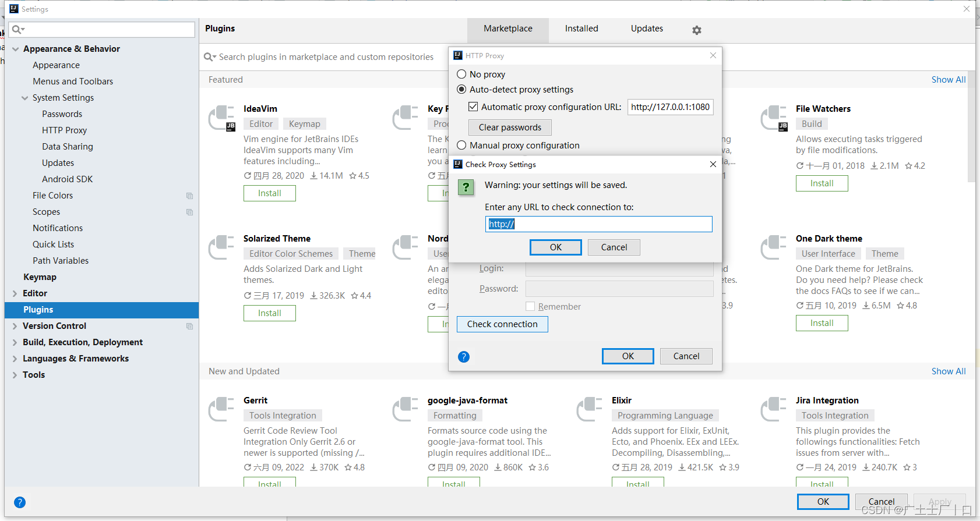This screenshot has height=521, width=980.
Task: Open HTTP Proxy settings page
Action: point(64,130)
